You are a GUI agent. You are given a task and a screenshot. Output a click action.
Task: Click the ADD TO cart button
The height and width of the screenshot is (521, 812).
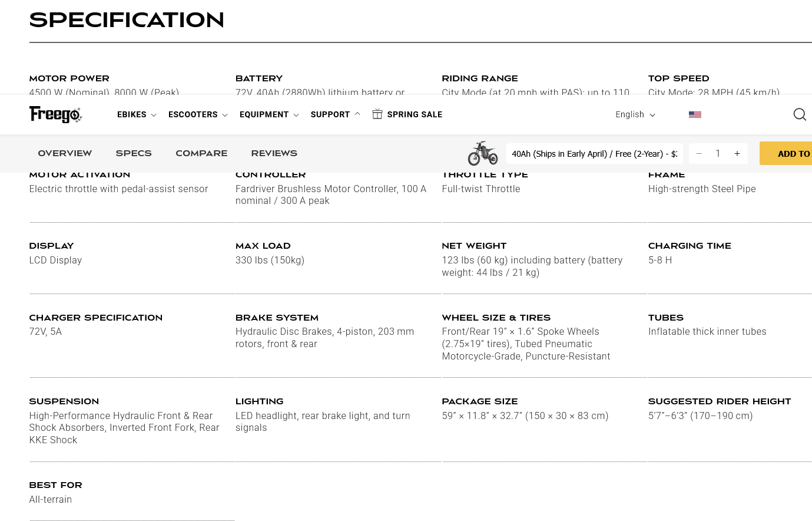pyautogui.click(x=786, y=153)
